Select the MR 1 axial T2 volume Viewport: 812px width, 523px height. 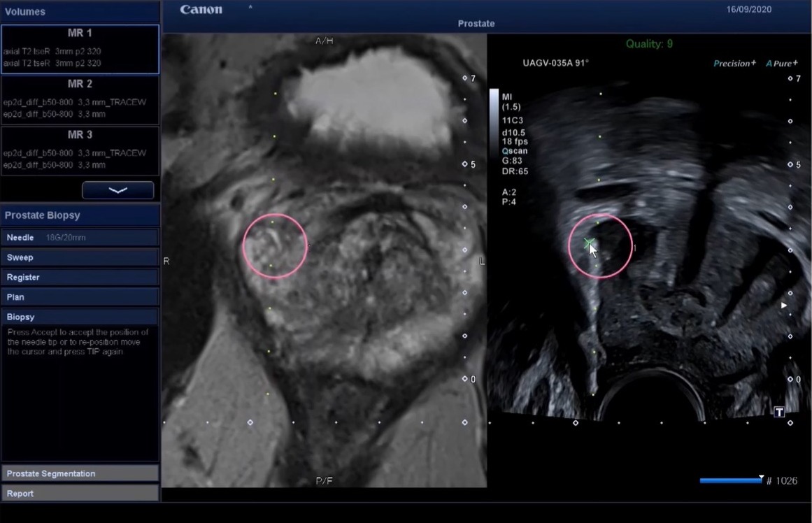[x=80, y=49]
